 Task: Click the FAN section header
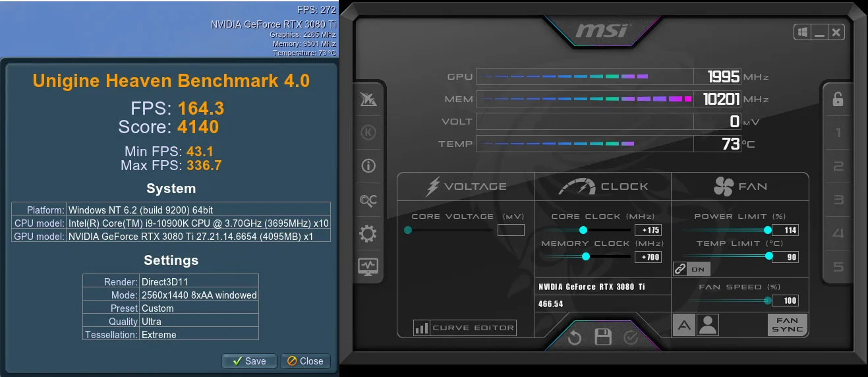(x=740, y=187)
